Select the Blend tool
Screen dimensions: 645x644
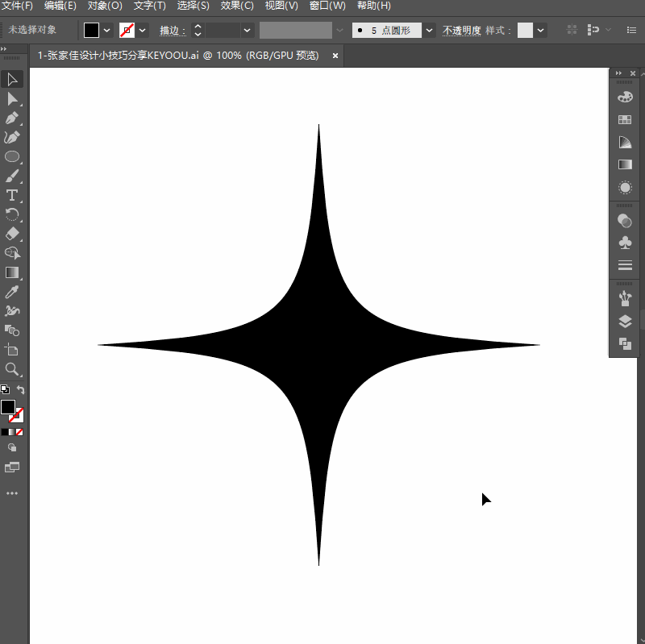pyautogui.click(x=12, y=330)
